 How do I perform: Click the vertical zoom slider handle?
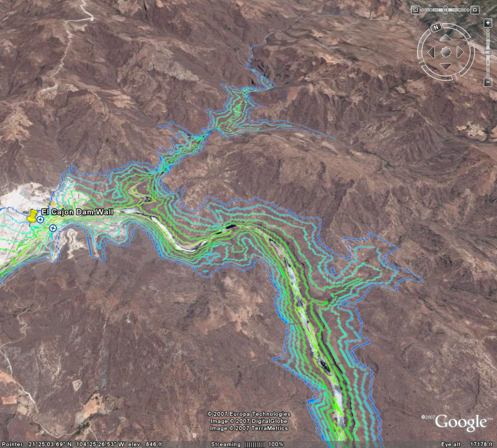tap(488, 52)
